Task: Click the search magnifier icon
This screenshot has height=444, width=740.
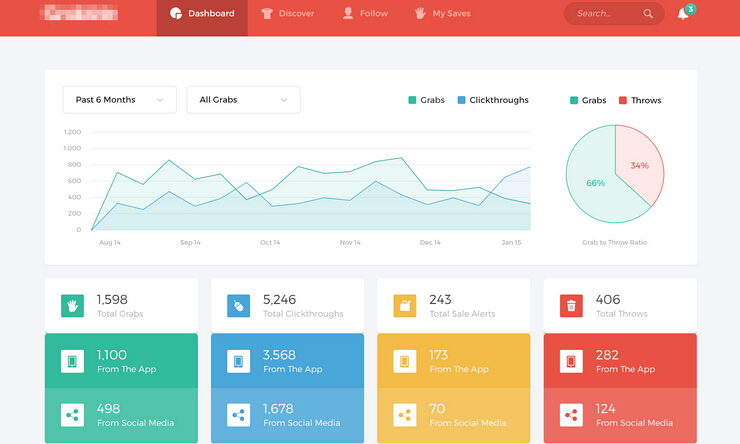Action: 648,14
